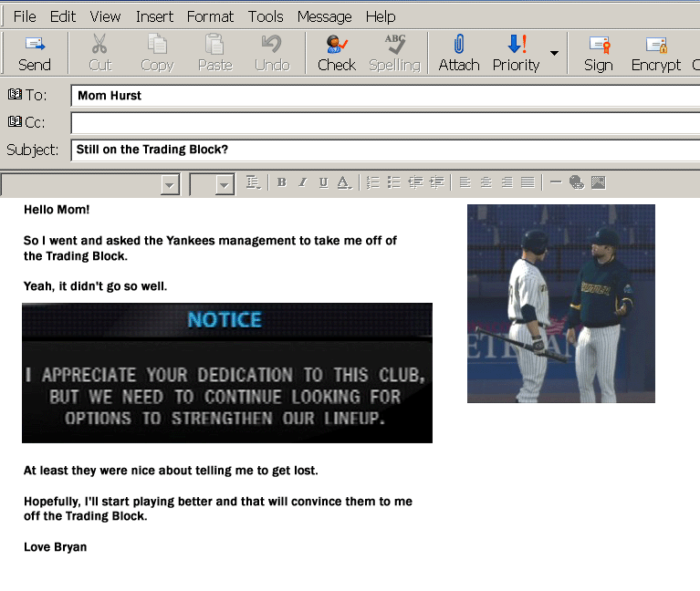Open the Priority dropdown arrow
This screenshot has height=591, width=700.
(554, 53)
